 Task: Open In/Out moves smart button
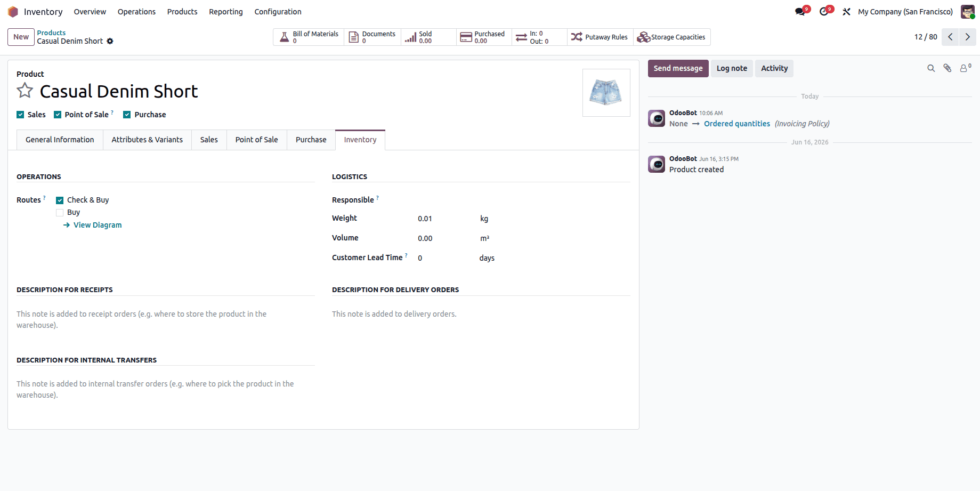pos(539,37)
